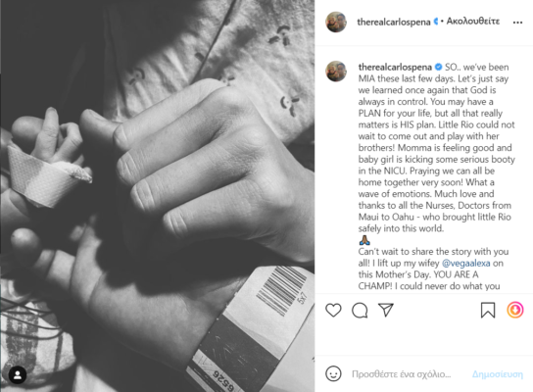Screen dimensions: 533x392
Task: Open header profile picture avatar
Action: click(x=336, y=23)
